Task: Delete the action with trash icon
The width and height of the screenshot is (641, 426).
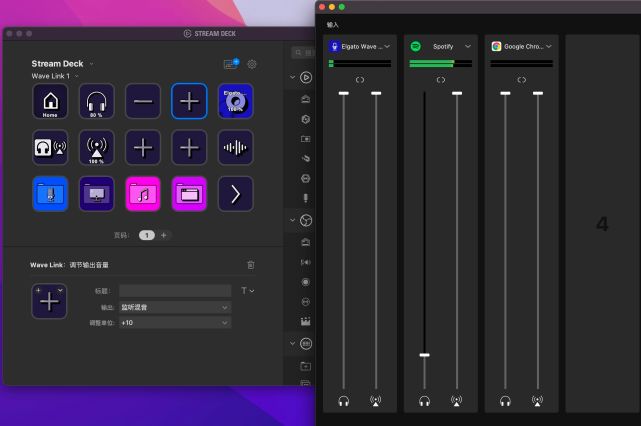Action: [251, 265]
